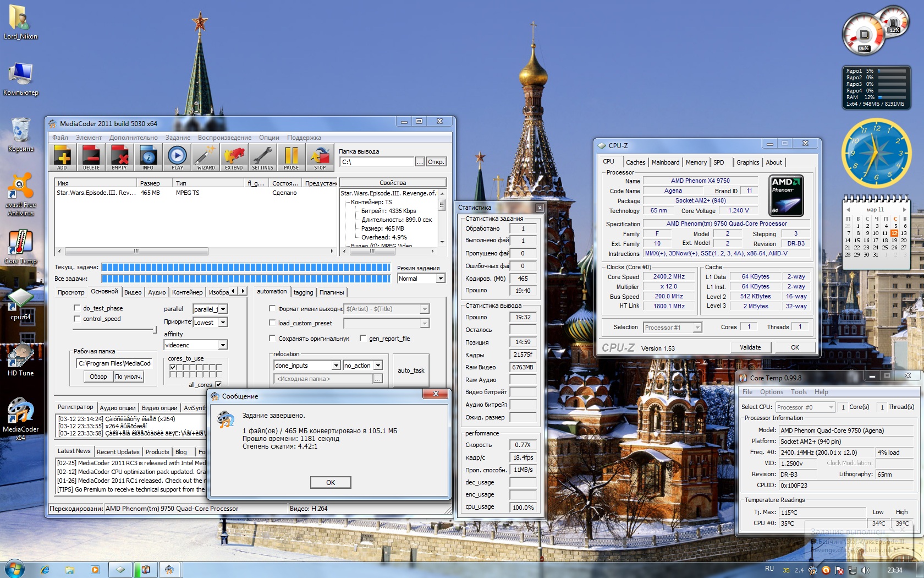This screenshot has height=578, width=924.
Task: Select the Core Temp desktop icon
Action: coord(20,247)
